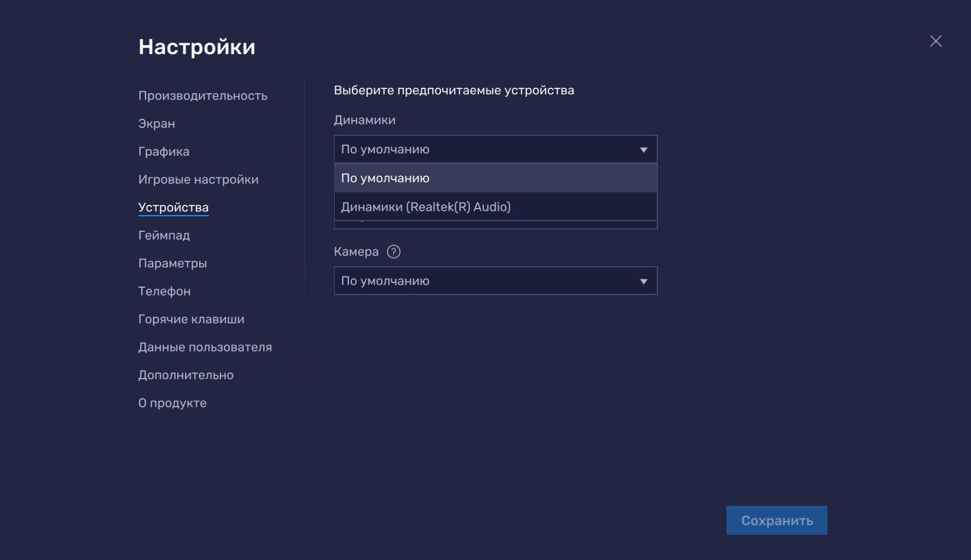Select По умолчанию in speakers list
This screenshot has height=560, width=971.
(x=496, y=178)
